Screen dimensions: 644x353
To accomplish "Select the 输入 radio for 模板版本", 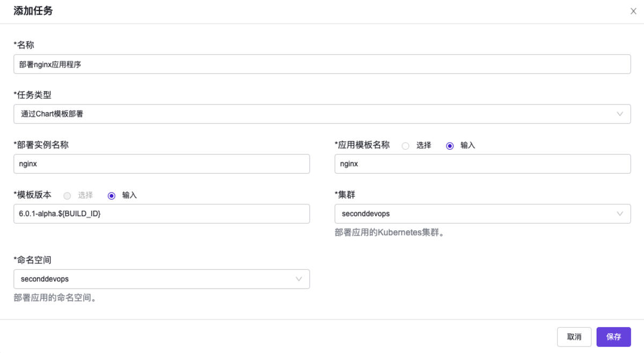I will [111, 195].
